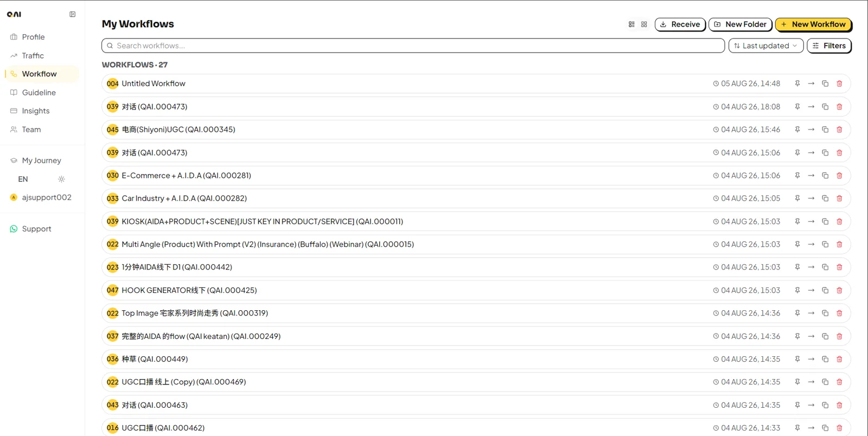
Task: Collapse the sidebar panel icon
Action: tap(72, 14)
